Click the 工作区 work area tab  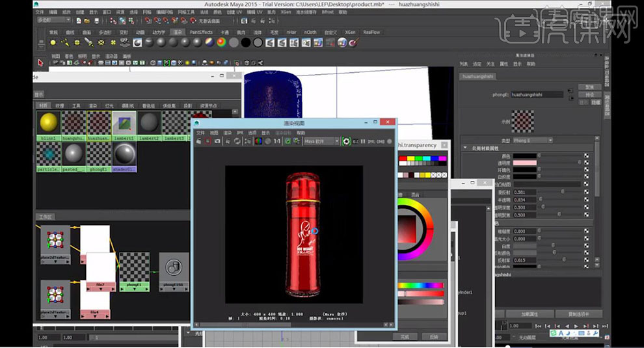point(45,217)
